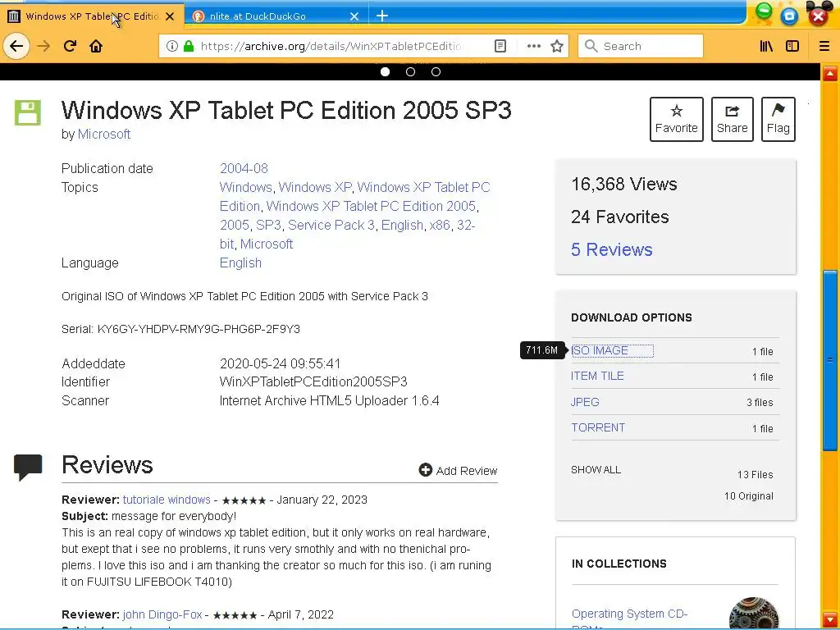This screenshot has width=840, height=630.
Task: Open the Service Pack 3 topic link
Action: (331, 225)
